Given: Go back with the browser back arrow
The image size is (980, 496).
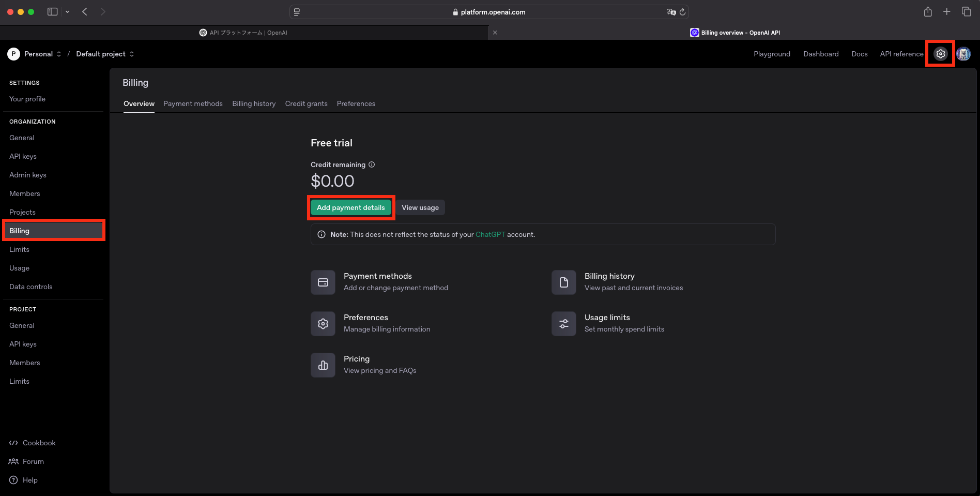Looking at the screenshot, I should [x=85, y=12].
